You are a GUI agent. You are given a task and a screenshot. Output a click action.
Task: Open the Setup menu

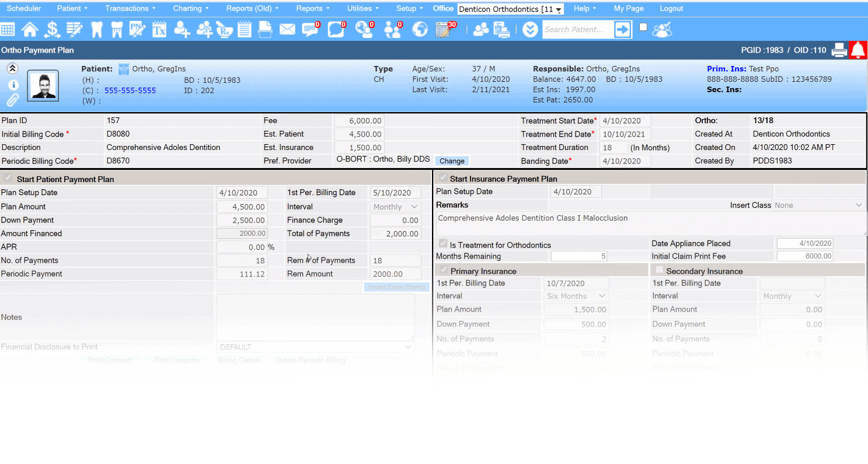point(407,8)
